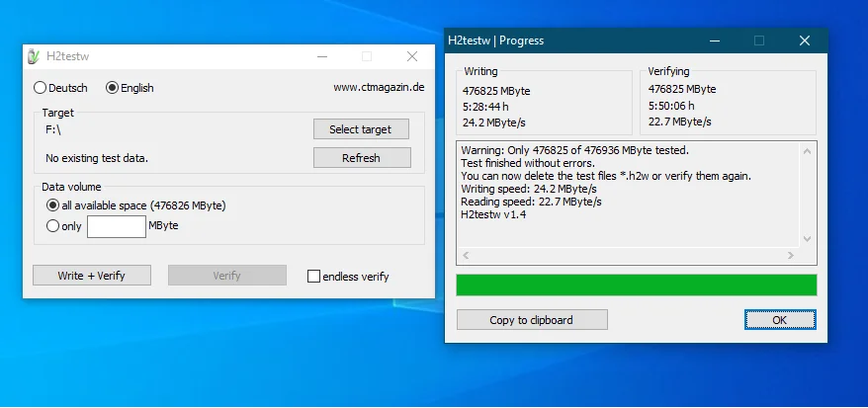Click the greyed-out Verify button
The width and height of the screenshot is (868, 408).
[227, 276]
